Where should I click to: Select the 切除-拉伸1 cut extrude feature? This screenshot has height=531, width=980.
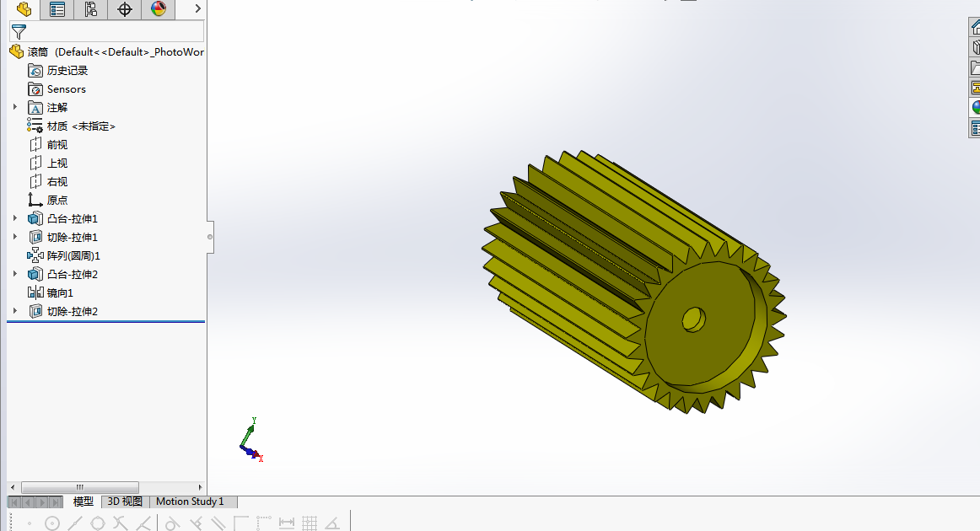tap(63, 238)
